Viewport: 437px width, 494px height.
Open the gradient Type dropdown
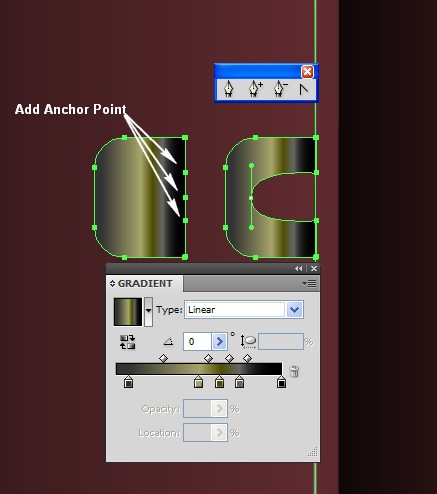[x=294, y=310]
